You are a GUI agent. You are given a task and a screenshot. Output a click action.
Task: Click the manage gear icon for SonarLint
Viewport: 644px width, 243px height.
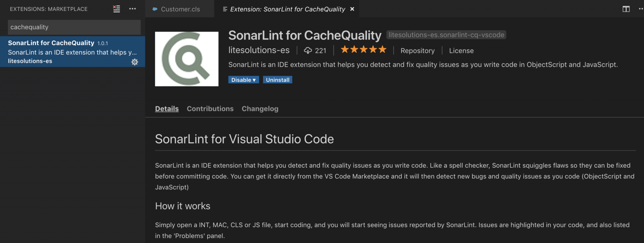pyautogui.click(x=134, y=62)
